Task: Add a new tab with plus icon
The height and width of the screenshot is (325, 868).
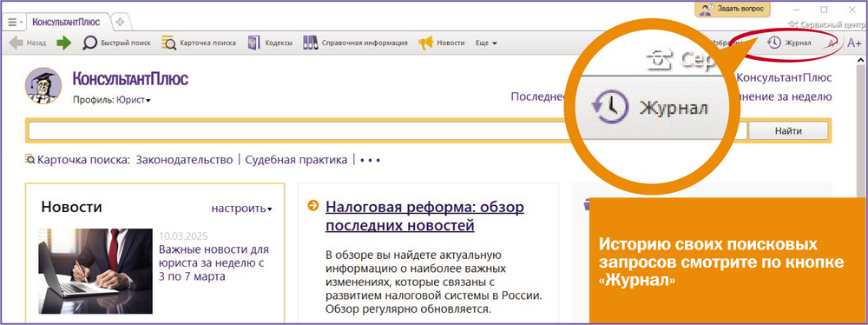Action: point(120,23)
